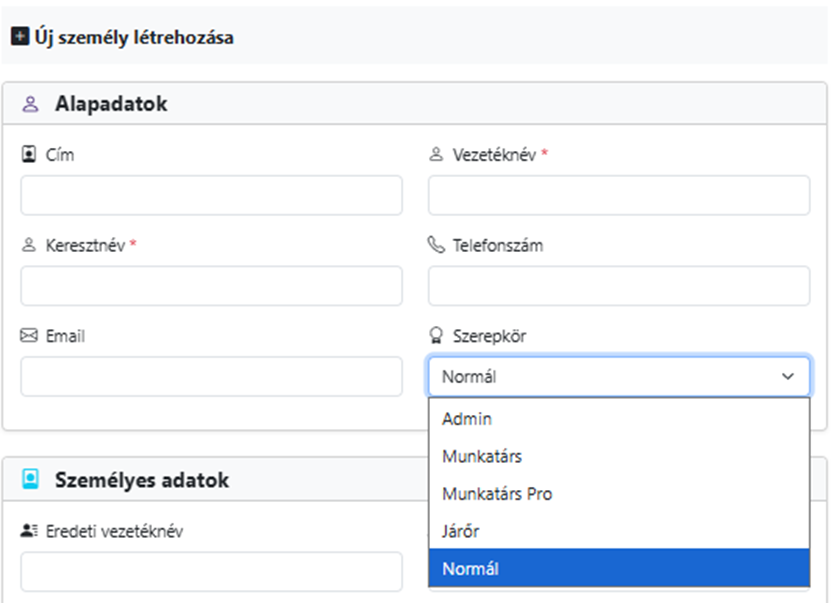Pick Munkatárs Pro from dropdown list
Screen dimensions: 834x603
497,494
